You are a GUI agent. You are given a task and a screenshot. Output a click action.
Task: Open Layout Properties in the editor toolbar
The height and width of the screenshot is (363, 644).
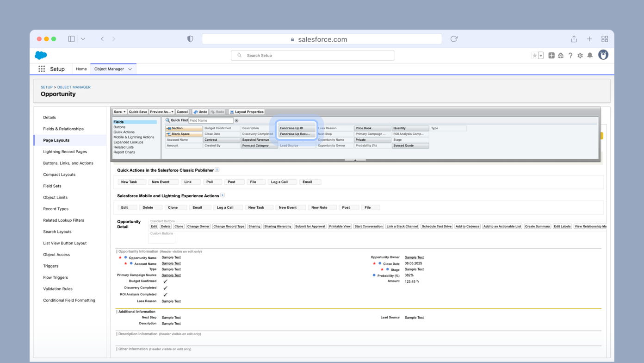pyautogui.click(x=248, y=112)
